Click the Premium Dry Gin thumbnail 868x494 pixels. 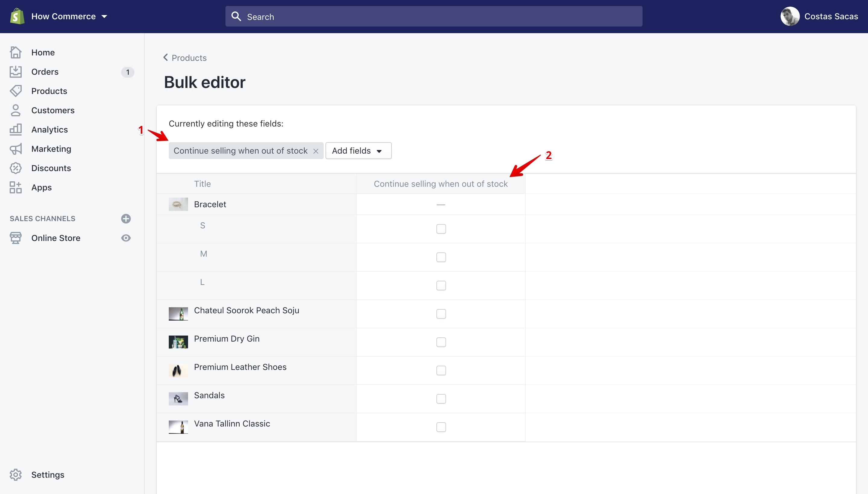click(x=178, y=342)
